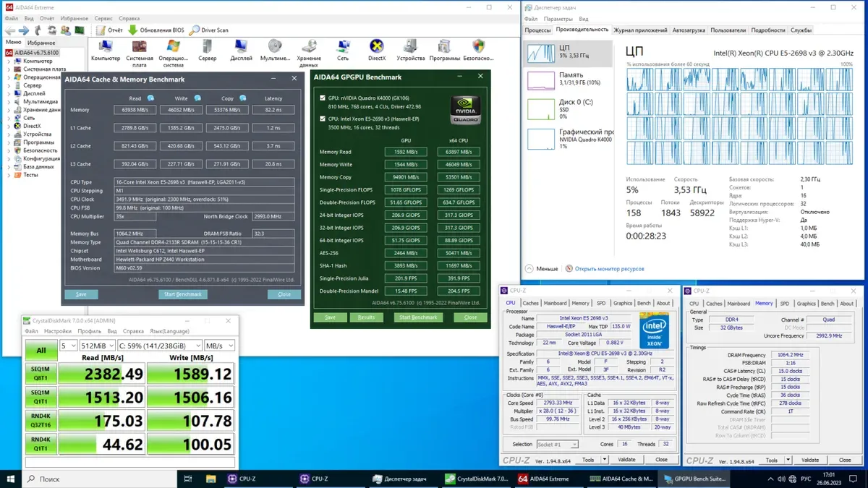This screenshot has height=488, width=868.
Task: Open the 512MiB test size dropdown
Action: 96,346
